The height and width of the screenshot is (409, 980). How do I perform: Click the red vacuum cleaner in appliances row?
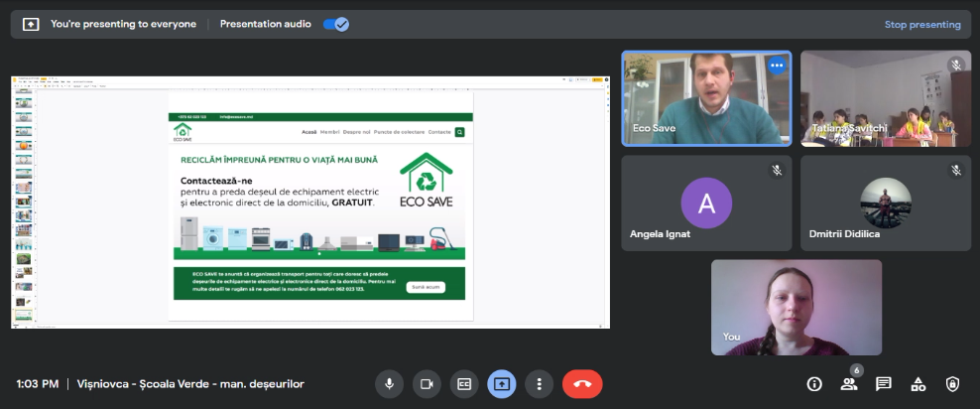(x=440, y=239)
